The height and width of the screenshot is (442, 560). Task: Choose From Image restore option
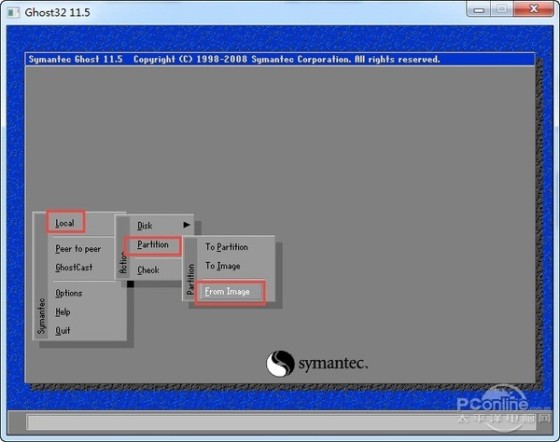(227, 292)
